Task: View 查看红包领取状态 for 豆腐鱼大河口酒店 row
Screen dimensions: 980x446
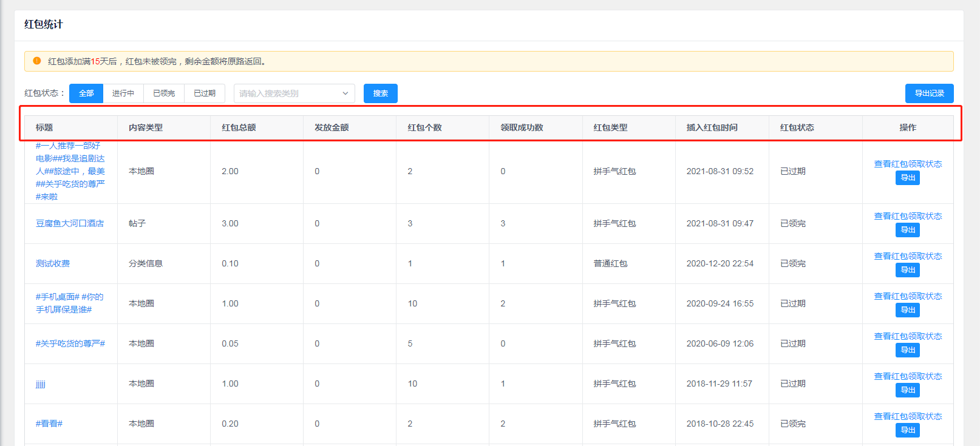Action: (908, 216)
